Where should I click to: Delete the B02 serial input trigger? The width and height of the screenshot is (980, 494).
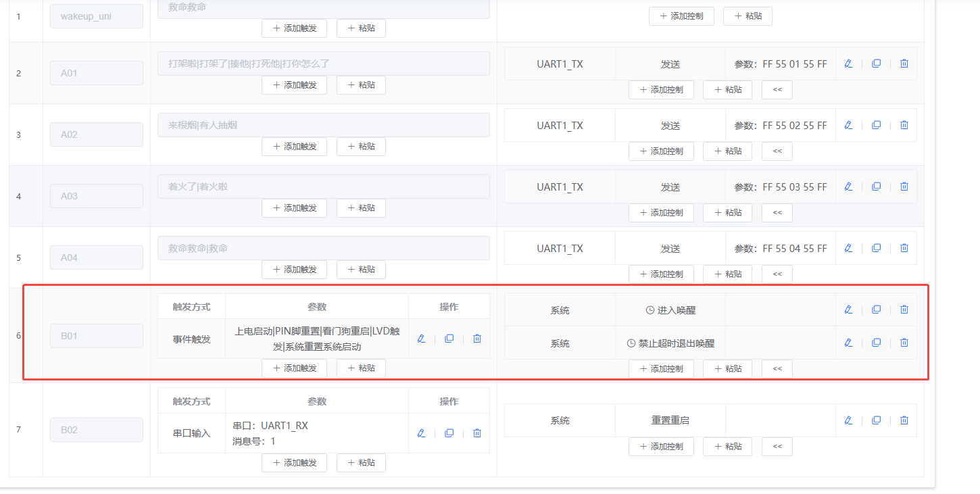[476, 433]
